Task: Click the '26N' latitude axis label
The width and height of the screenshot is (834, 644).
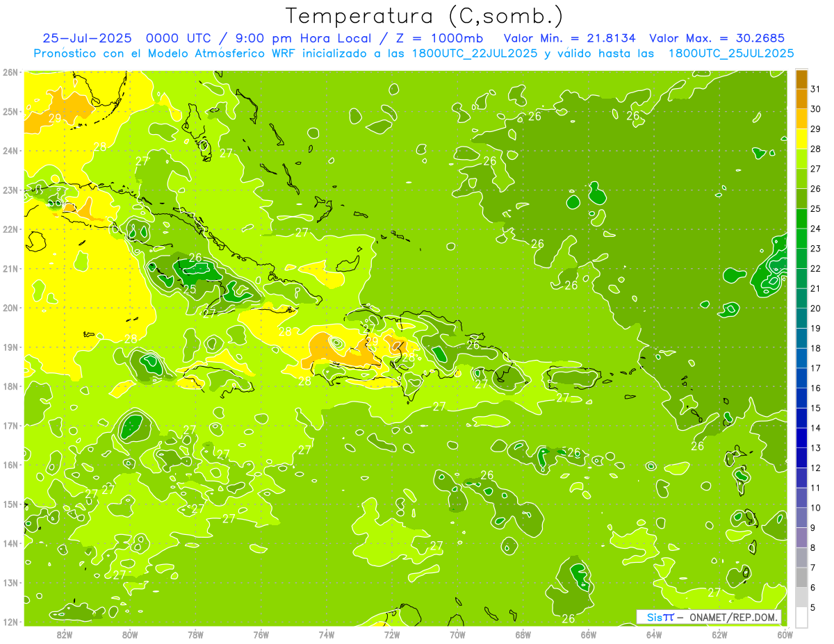Action: click(10, 72)
